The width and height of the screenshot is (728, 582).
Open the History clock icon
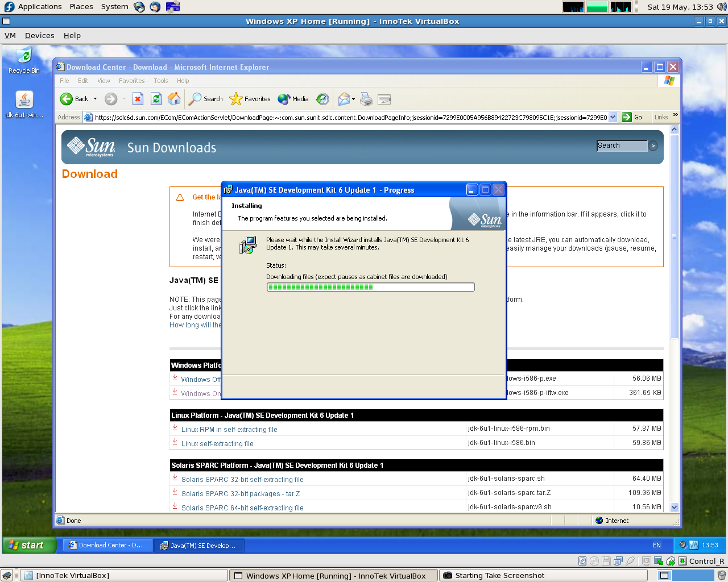click(x=322, y=99)
